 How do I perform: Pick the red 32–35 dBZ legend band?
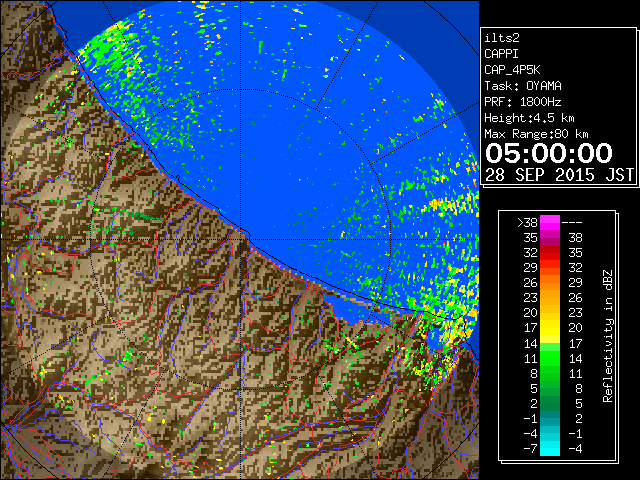click(550, 253)
